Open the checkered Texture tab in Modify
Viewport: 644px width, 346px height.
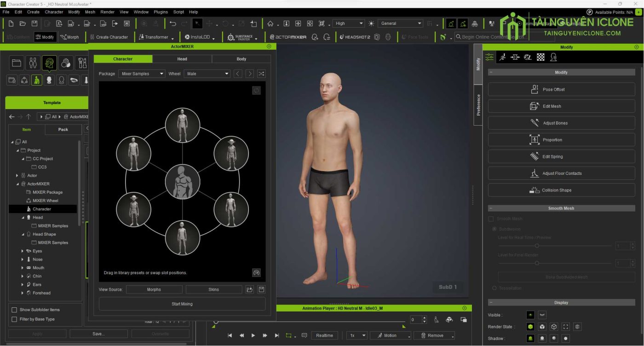tap(540, 57)
